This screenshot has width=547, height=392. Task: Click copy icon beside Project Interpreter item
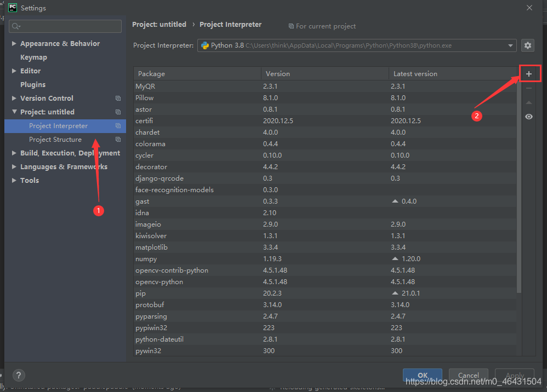tap(118, 126)
